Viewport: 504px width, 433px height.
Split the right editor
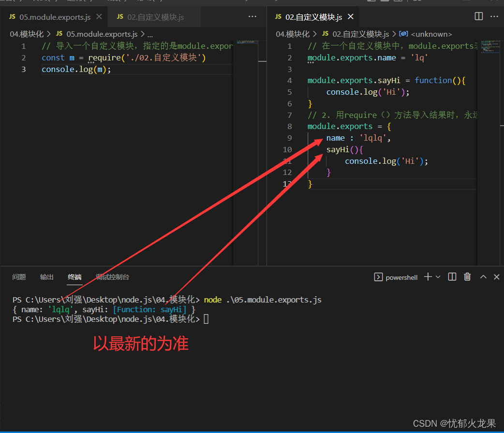(479, 16)
